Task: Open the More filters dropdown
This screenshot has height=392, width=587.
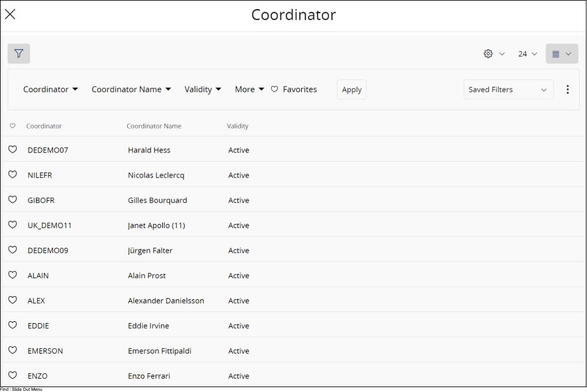Action: coord(249,90)
